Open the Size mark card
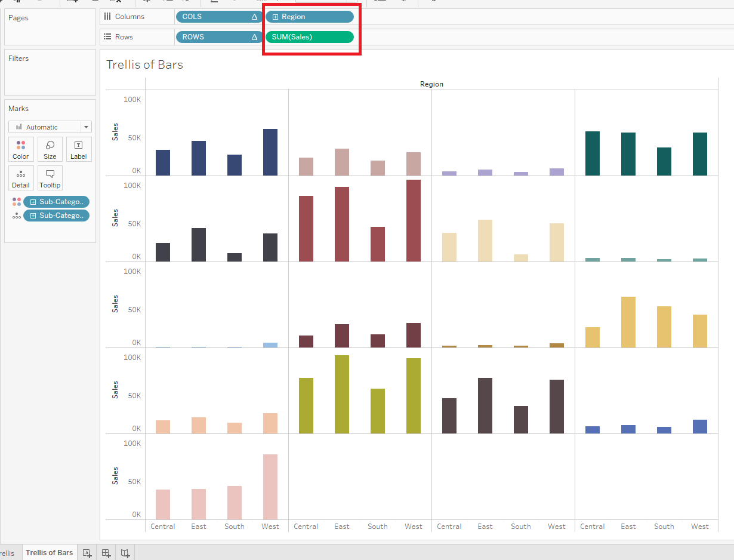This screenshot has height=560, width=734. 50,149
